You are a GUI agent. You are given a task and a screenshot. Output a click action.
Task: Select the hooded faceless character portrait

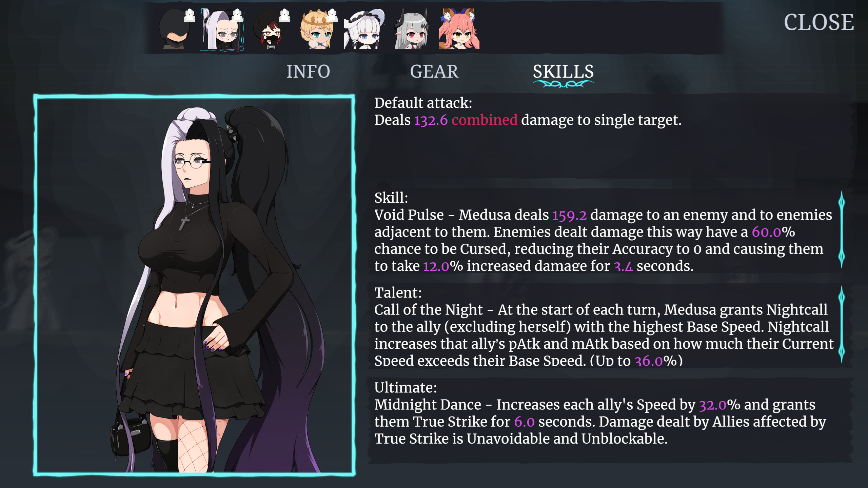175,29
